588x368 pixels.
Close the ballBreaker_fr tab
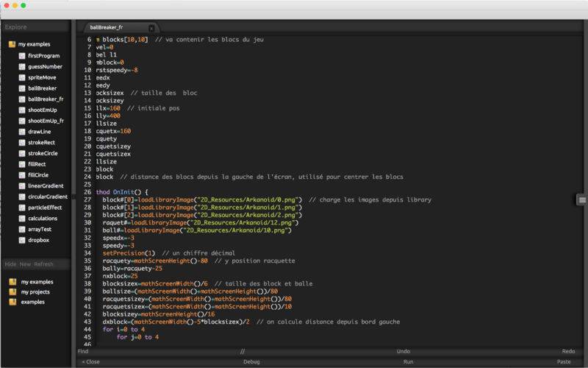[x=151, y=28]
